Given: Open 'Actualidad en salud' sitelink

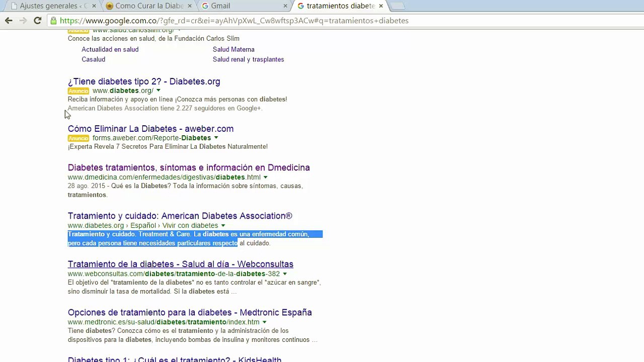Looking at the screenshot, I should 110,49.
